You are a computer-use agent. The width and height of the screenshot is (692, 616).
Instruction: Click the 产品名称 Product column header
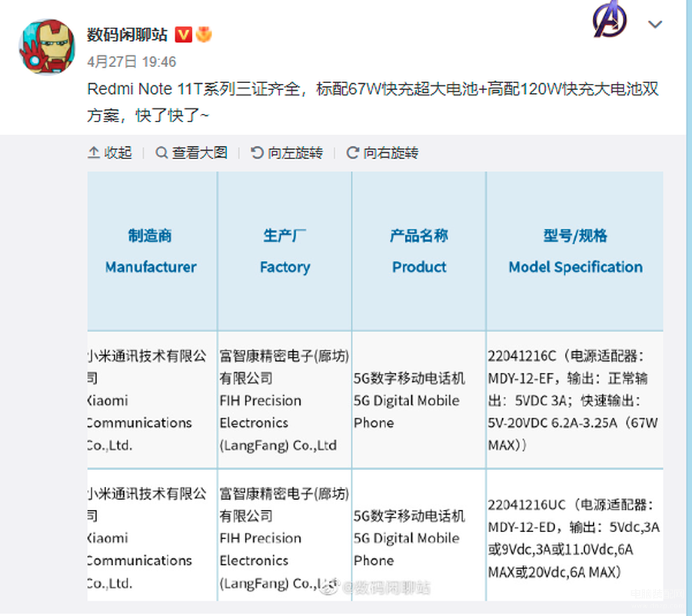tap(419, 251)
